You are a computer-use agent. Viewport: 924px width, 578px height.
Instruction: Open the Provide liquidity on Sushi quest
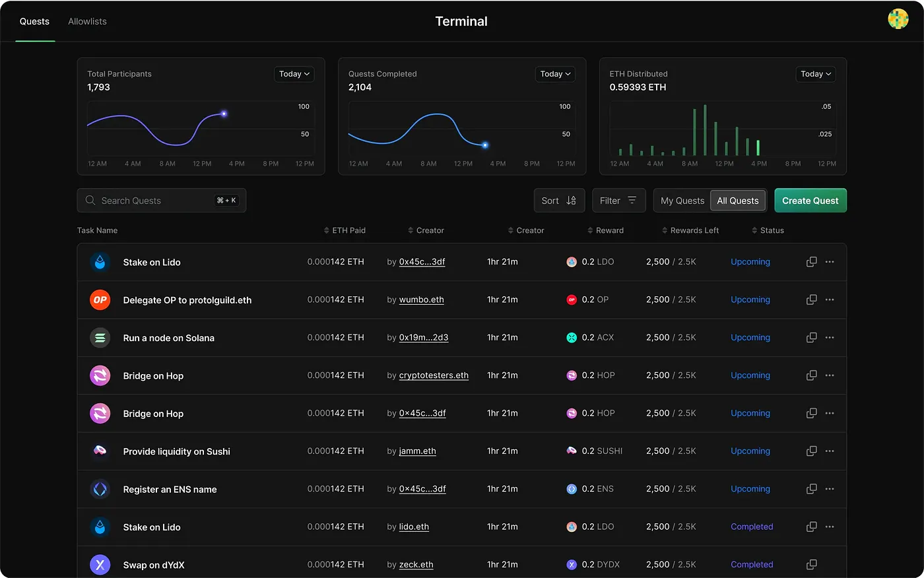pos(177,451)
